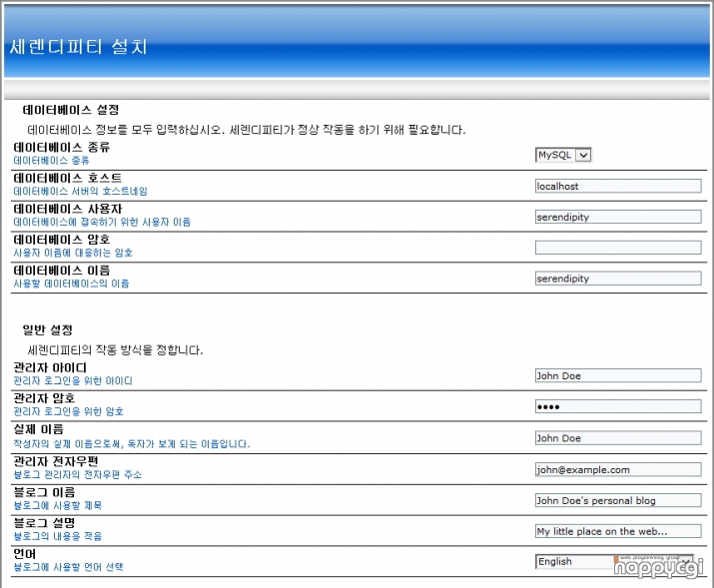Click the real name field John Doe

tap(618, 438)
